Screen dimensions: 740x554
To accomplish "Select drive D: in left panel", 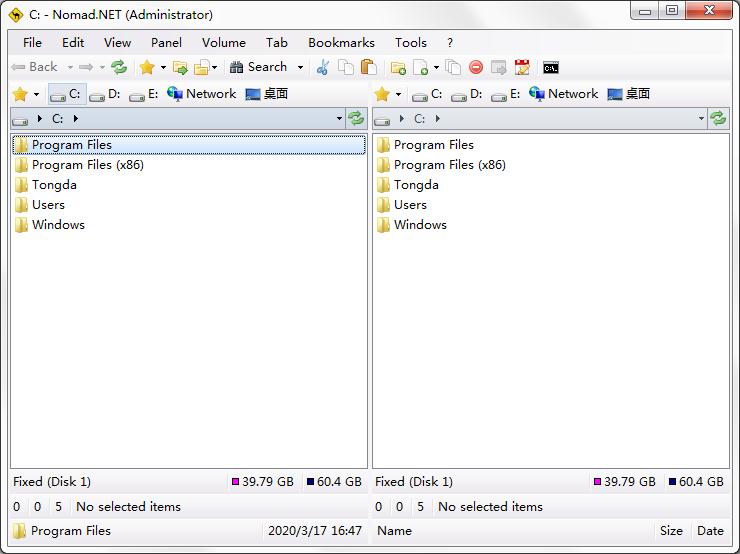I will point(105,94).
